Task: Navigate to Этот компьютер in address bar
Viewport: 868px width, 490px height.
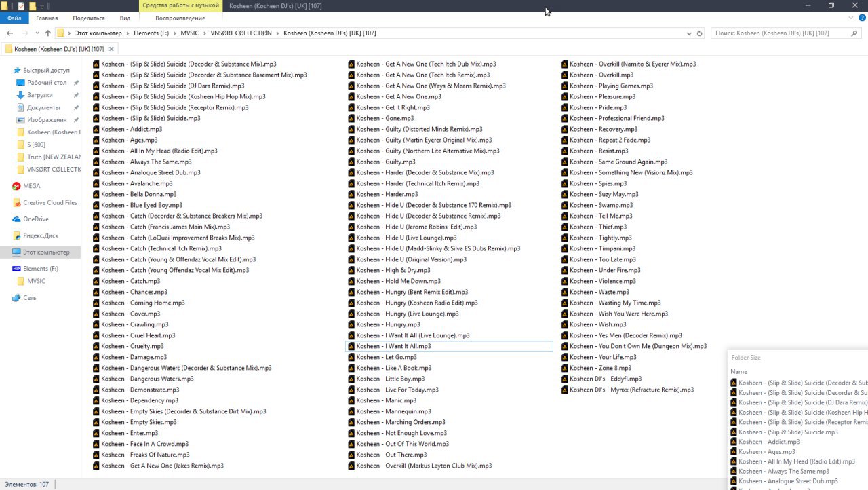Action: point(99,33)
